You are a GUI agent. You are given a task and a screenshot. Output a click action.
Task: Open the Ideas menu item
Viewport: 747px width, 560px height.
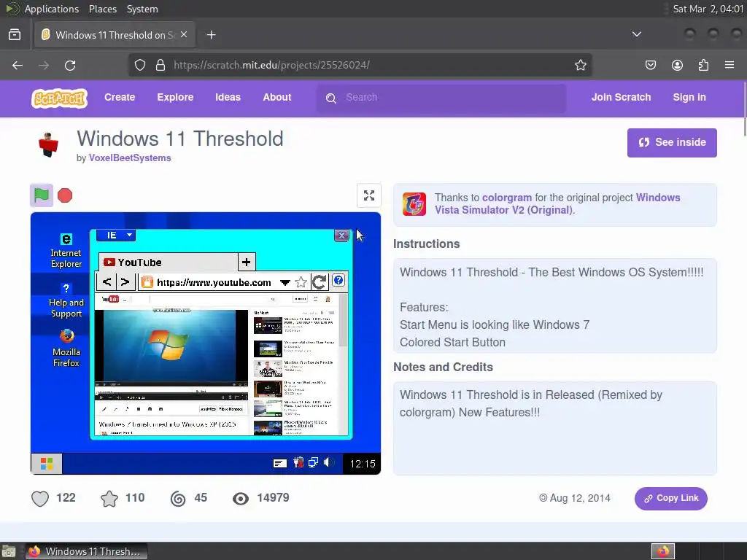[x=228, y=97]
